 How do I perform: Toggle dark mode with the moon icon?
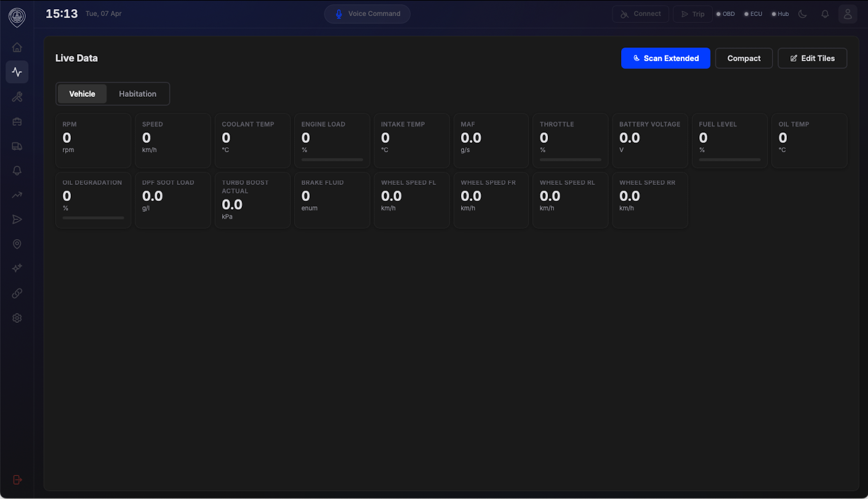point(803,14)
